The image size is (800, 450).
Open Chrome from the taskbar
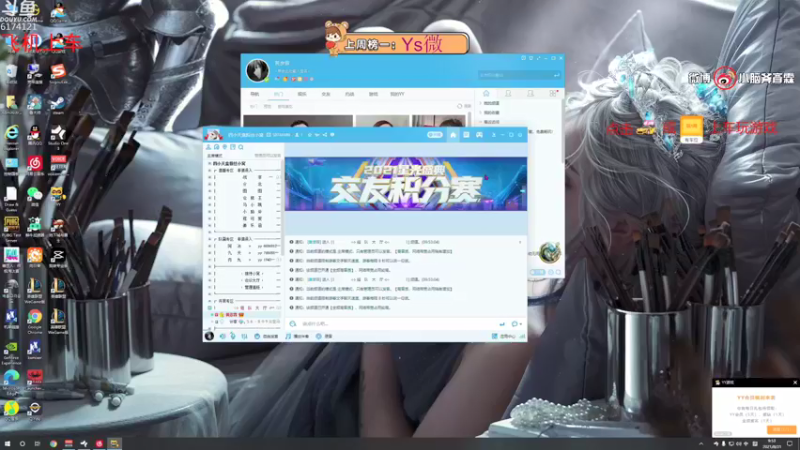[53, 443]
